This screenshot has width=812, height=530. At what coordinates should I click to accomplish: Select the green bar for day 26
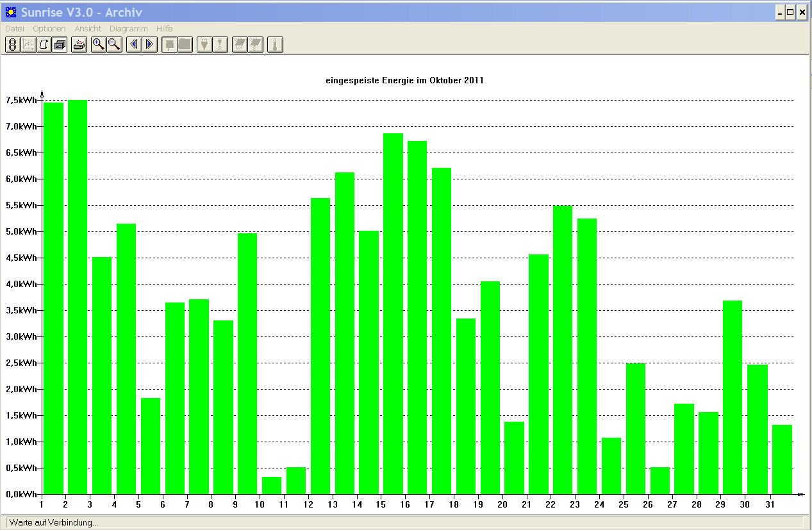(660, 481)
